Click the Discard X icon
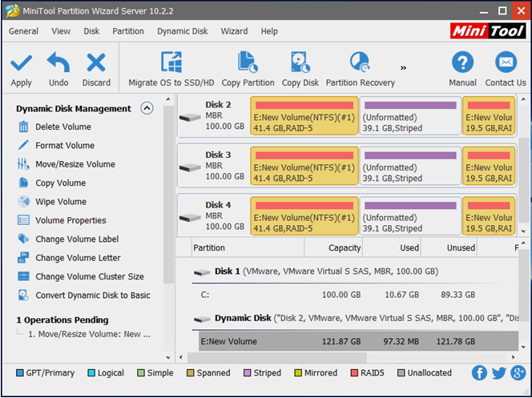 96,62
